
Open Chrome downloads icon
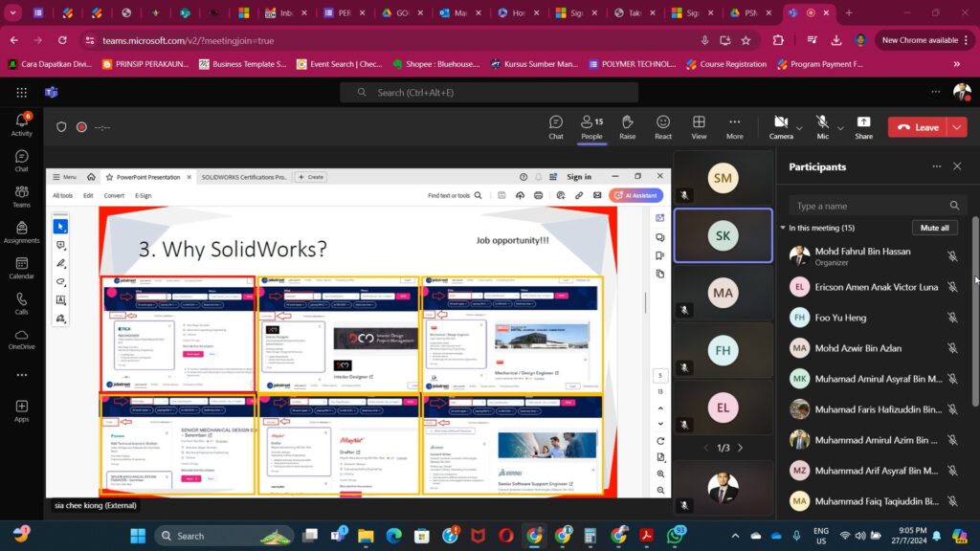(x=836, y=40)
